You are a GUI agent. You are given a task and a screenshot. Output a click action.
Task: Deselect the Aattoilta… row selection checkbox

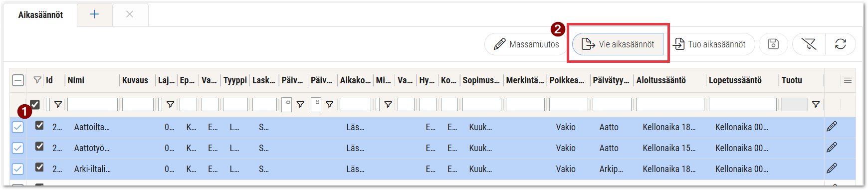[18, 127]
